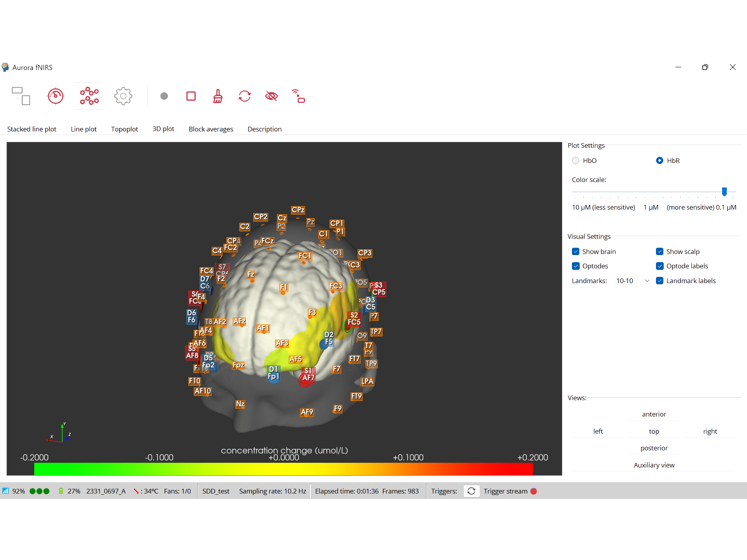This screenshot has height=560, width=747.
Task: Toggle the crossed-eye visibility icon
Action: (x=272, y=96)
